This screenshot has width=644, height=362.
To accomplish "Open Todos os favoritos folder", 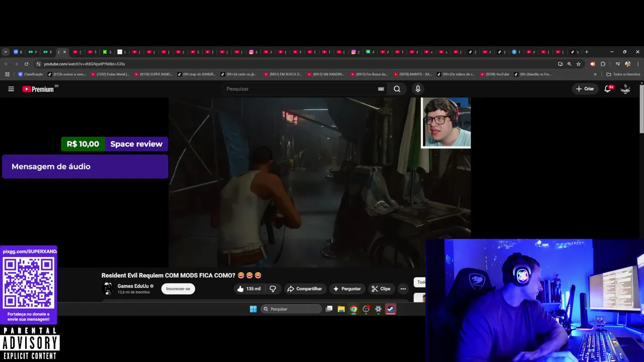I will pyautogui.click(x=623, y=74).
